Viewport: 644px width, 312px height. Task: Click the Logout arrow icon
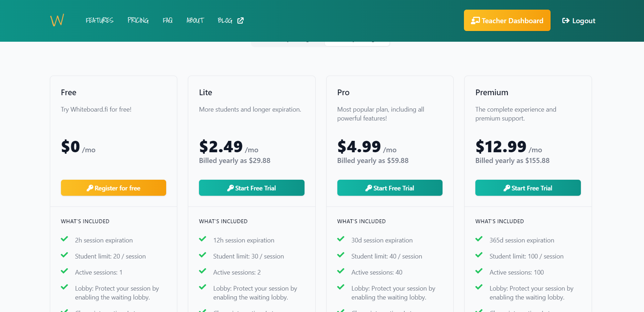click(566, 21)
